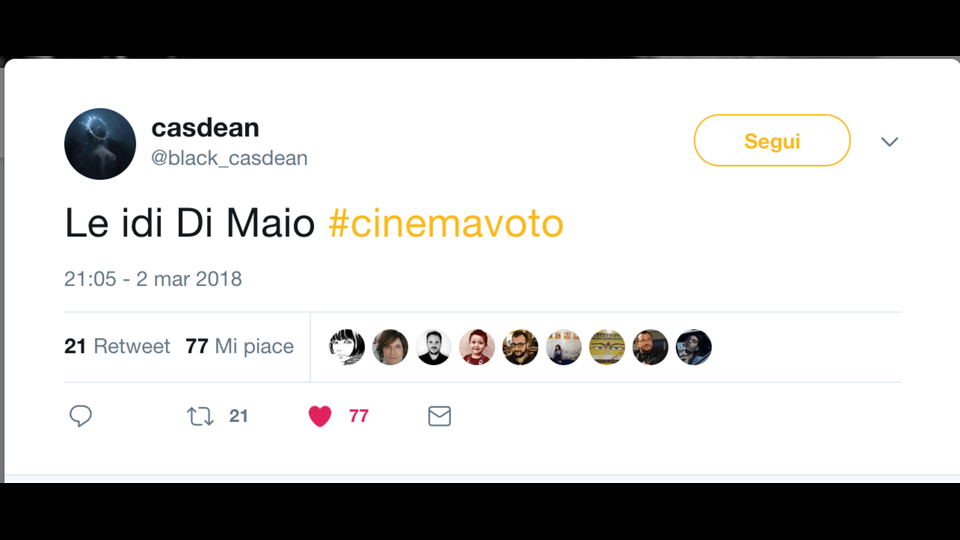
Task: Open the black-and-white drawn face liker avatar
Action: (347, 347)
